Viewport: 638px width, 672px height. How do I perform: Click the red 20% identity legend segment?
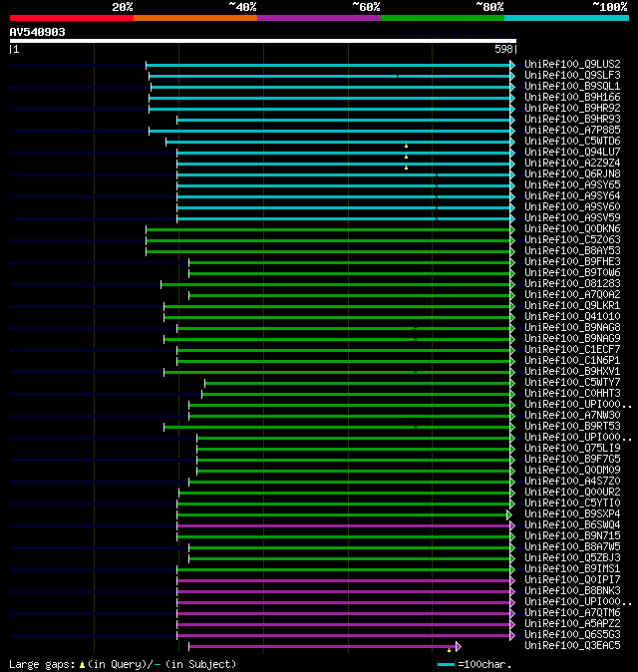click(x=72, y=18)
